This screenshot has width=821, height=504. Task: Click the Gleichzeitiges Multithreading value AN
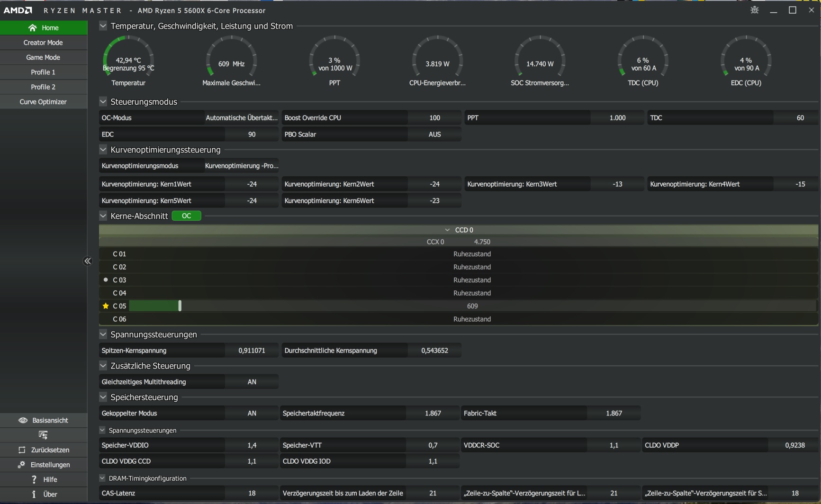(x=252, y=382)
